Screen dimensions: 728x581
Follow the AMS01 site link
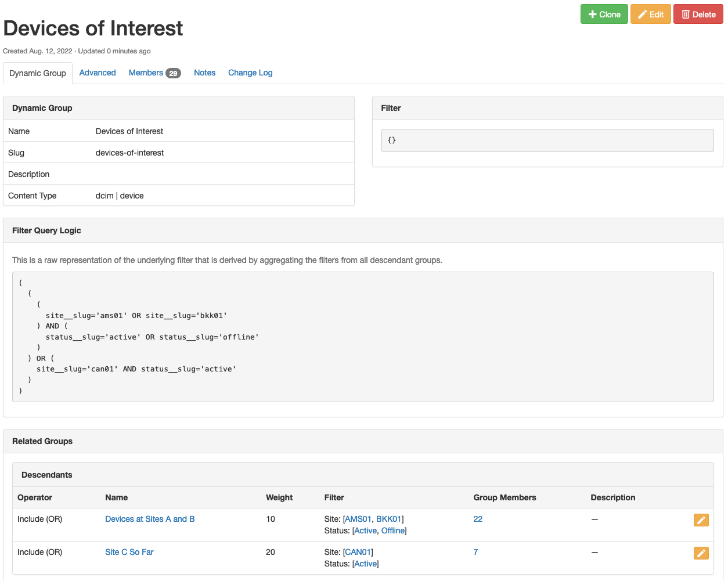coord(358,519)
